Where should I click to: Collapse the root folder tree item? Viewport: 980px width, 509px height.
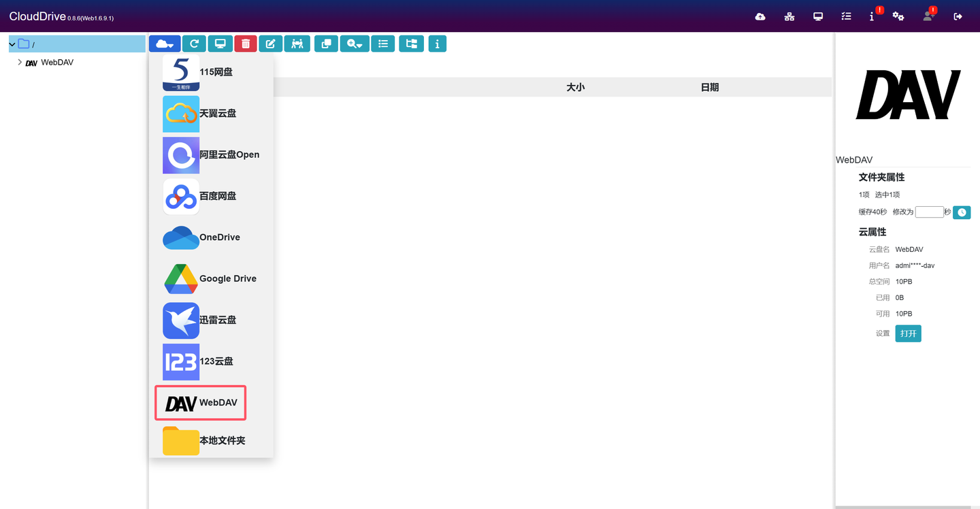click(12, 43)
